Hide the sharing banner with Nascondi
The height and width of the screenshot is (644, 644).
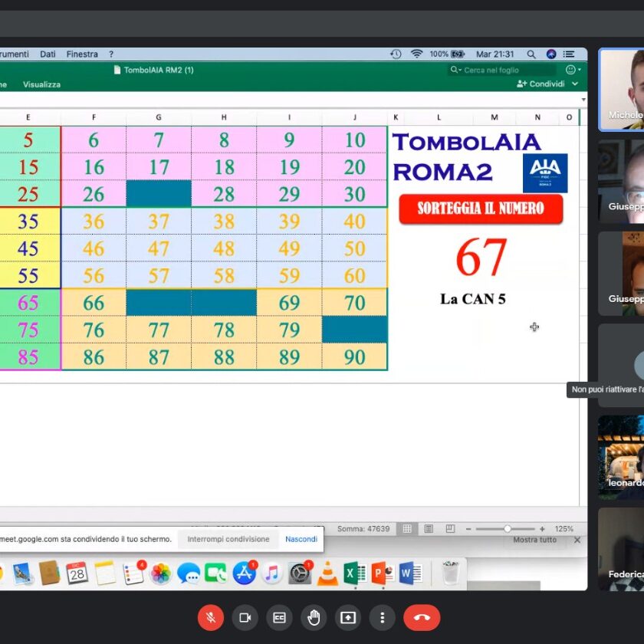(301, 539)
